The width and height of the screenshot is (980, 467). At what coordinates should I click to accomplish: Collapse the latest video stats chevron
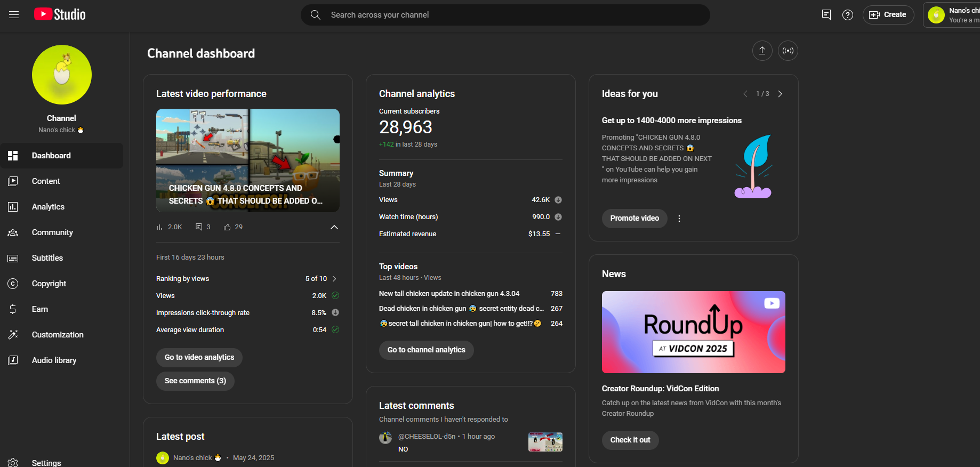point(334,227)
